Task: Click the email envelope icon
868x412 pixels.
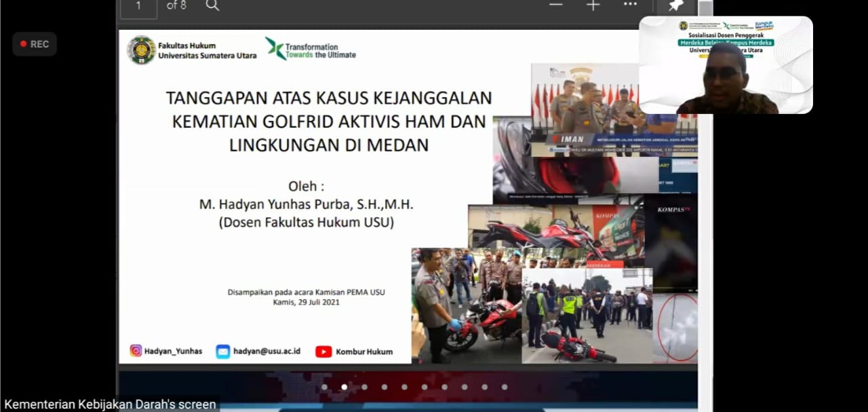Action: click(222, 351)
